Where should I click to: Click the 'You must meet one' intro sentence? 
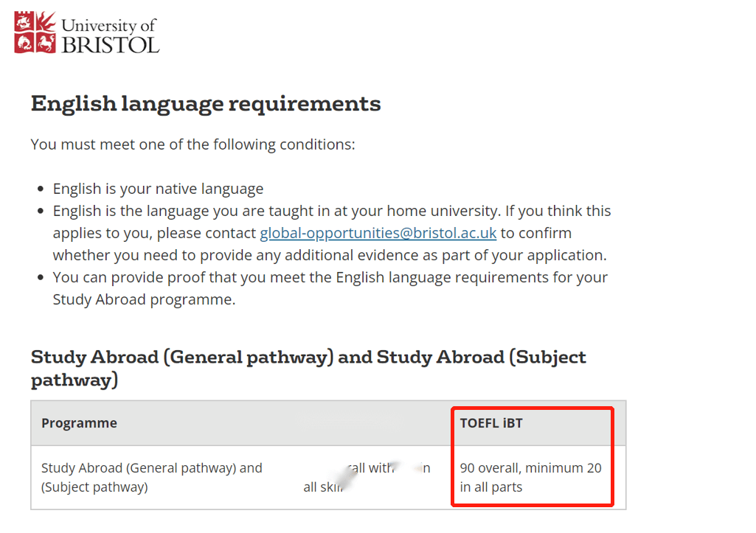[193, 144]
